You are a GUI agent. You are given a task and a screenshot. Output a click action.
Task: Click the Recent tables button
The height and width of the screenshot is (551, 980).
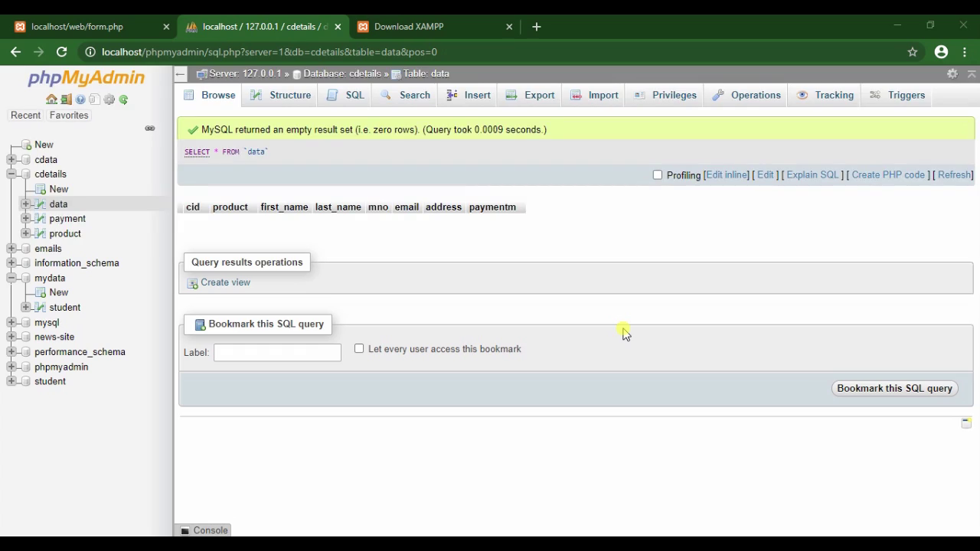pos(25,116)
